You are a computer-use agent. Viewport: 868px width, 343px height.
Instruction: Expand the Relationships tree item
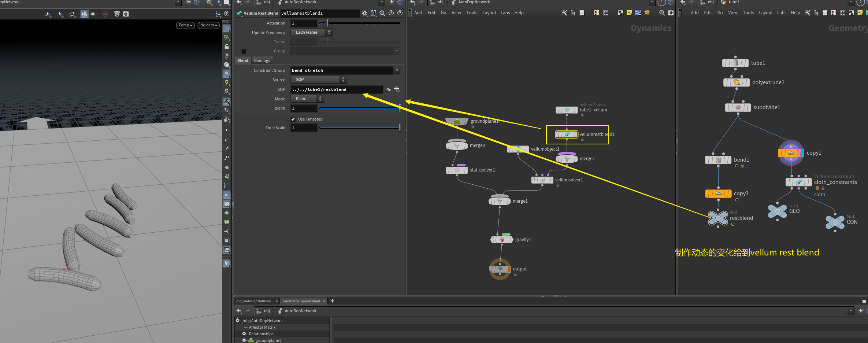244,334
